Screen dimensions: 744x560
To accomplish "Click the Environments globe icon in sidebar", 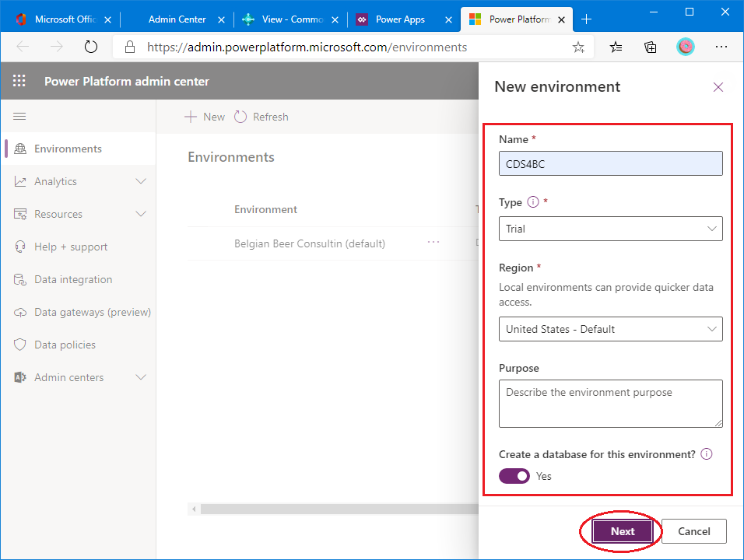I will click(20, 149).
